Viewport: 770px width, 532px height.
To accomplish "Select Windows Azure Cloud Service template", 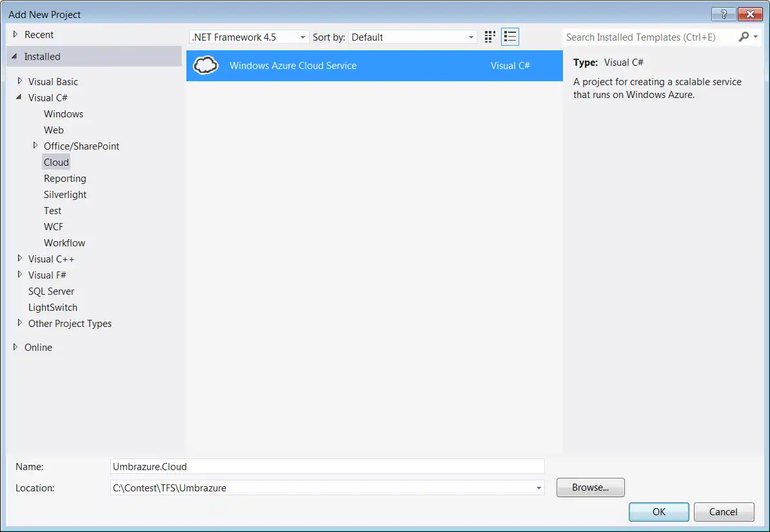I will point(375,66).
